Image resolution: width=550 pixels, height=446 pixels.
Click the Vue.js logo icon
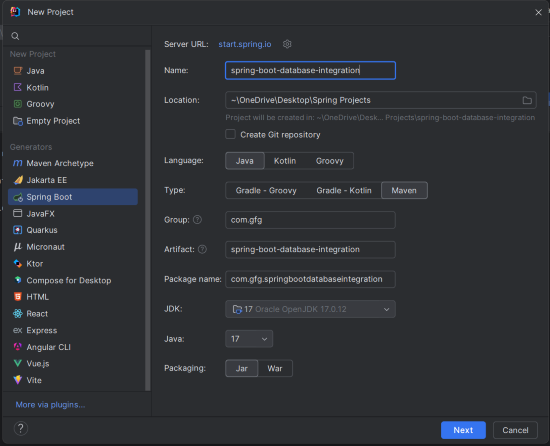click(x=18, y=363)
